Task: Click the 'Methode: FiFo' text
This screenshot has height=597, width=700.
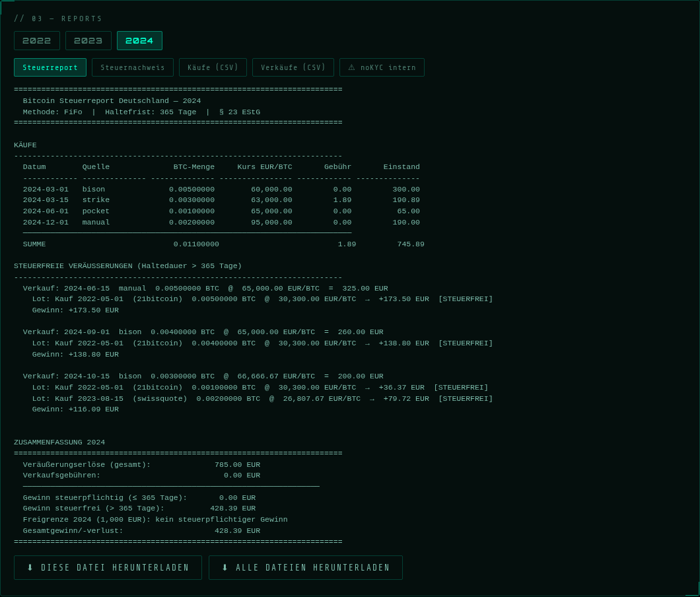Action: point(53,112)
